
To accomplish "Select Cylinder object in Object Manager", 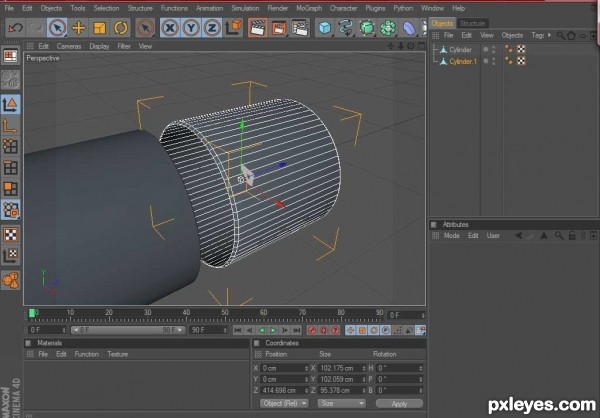I will click(460, 50).
